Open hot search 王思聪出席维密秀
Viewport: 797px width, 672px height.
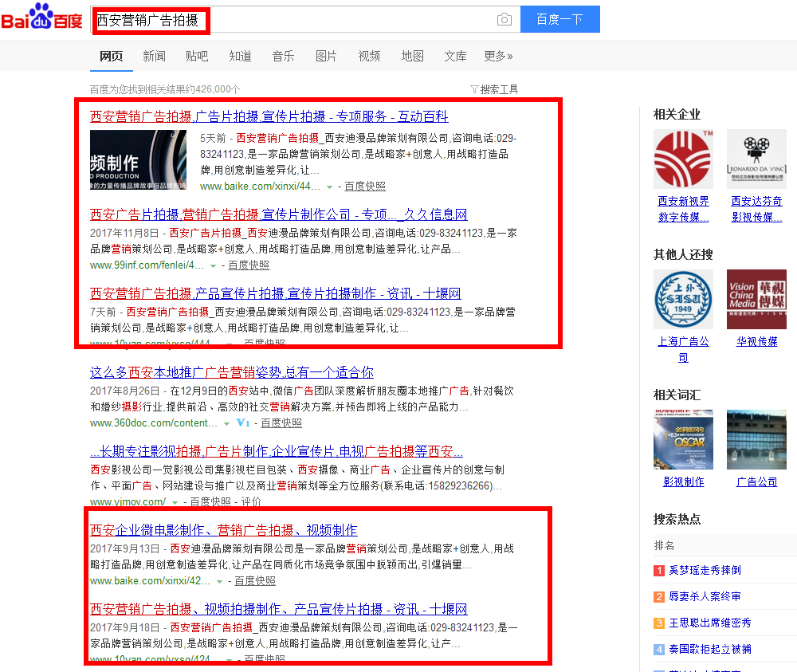click(710, 623)
